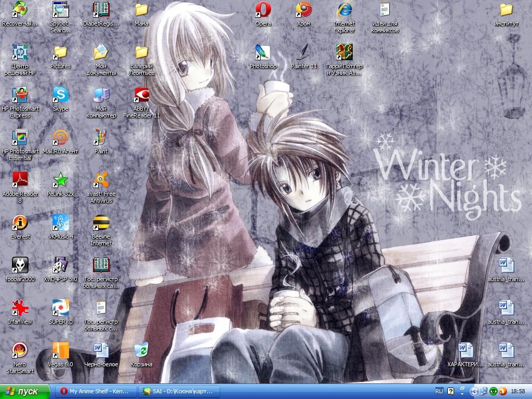Open the Paint shortcut

pos(101,142)
